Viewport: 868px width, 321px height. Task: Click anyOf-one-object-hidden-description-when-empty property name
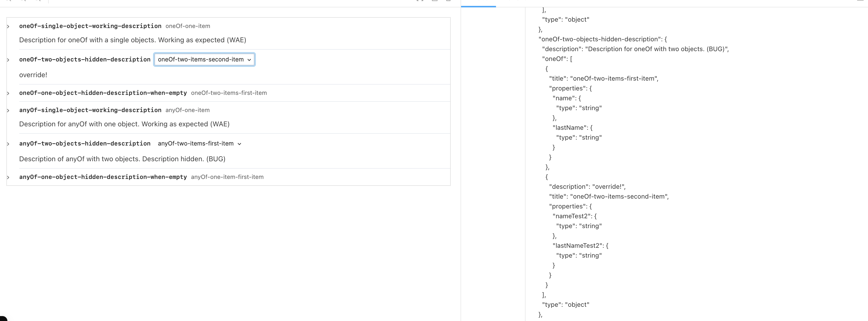click(x=103, y=177)
